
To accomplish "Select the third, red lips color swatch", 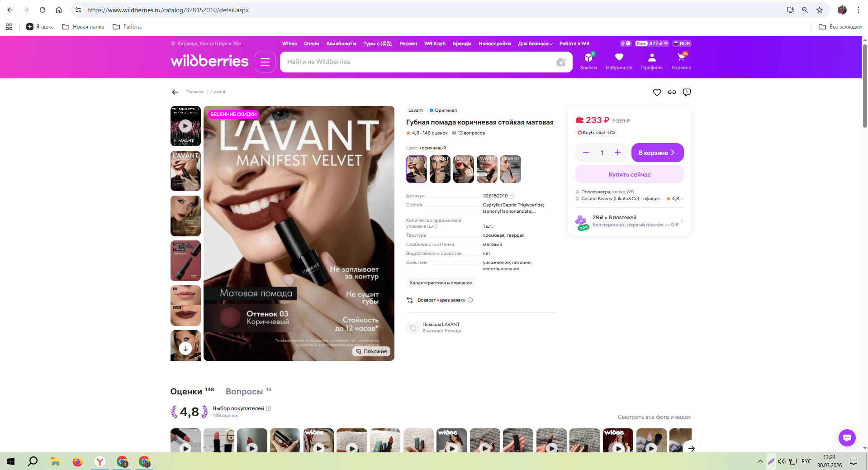I will point(464,169).
